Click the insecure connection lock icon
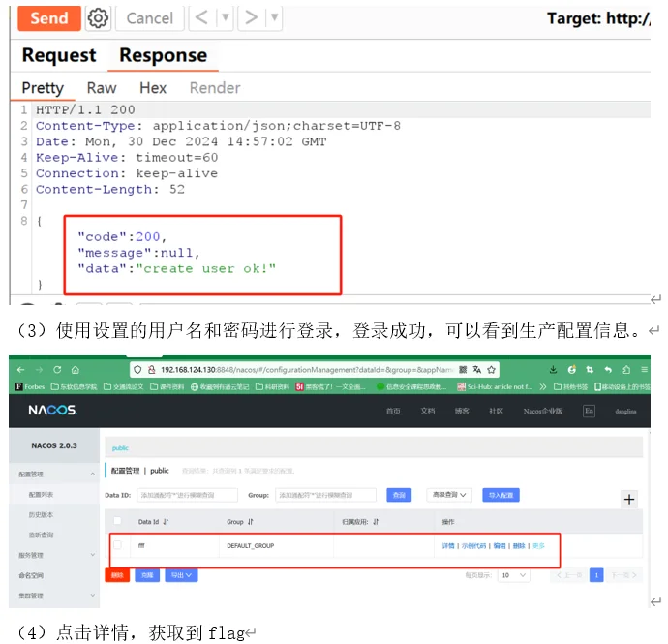Image resolution: width=668 pixels, height=644 pixels. [x=151, y=370]
